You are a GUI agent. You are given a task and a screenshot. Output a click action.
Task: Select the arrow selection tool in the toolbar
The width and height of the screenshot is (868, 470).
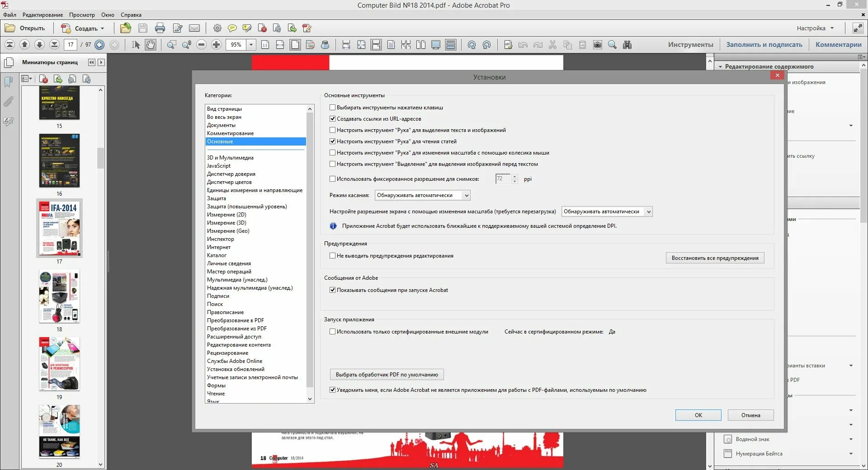click(136, 45)
